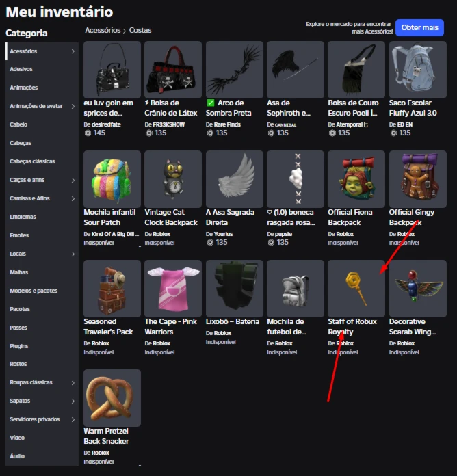Click the Staff of Robux Royalty title
This screenshot has height=476, width=457.
(352, 327)
